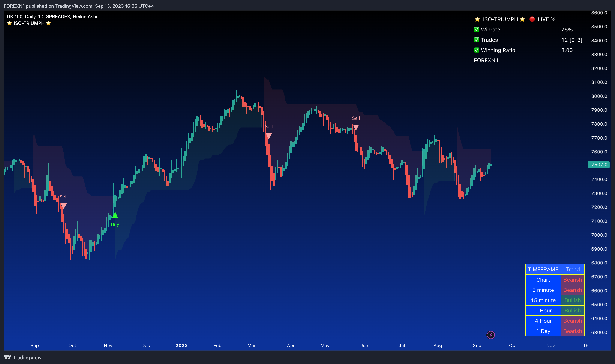Click the '2023' label on the time axis
The image size is (615, 364).
coord(181,345)
